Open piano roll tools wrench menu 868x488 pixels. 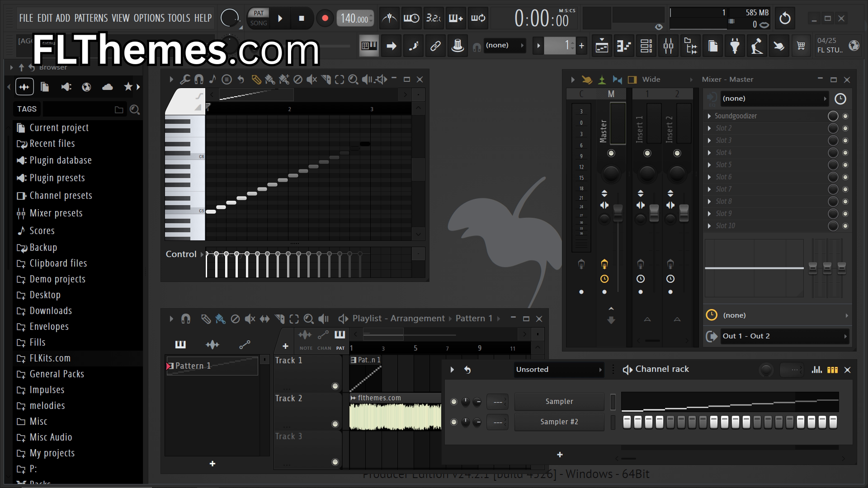click(185, 80)
